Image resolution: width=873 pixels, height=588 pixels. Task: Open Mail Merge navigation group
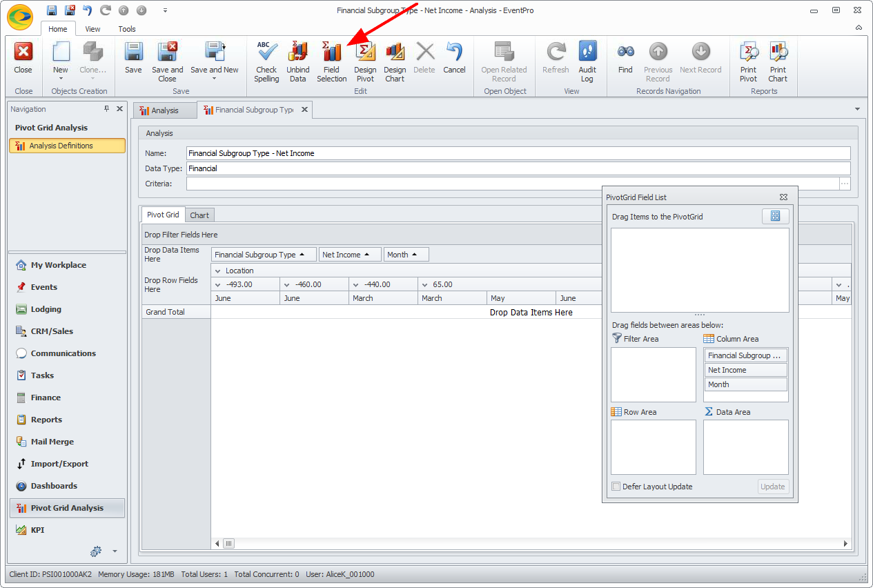[x=67, y=442]
